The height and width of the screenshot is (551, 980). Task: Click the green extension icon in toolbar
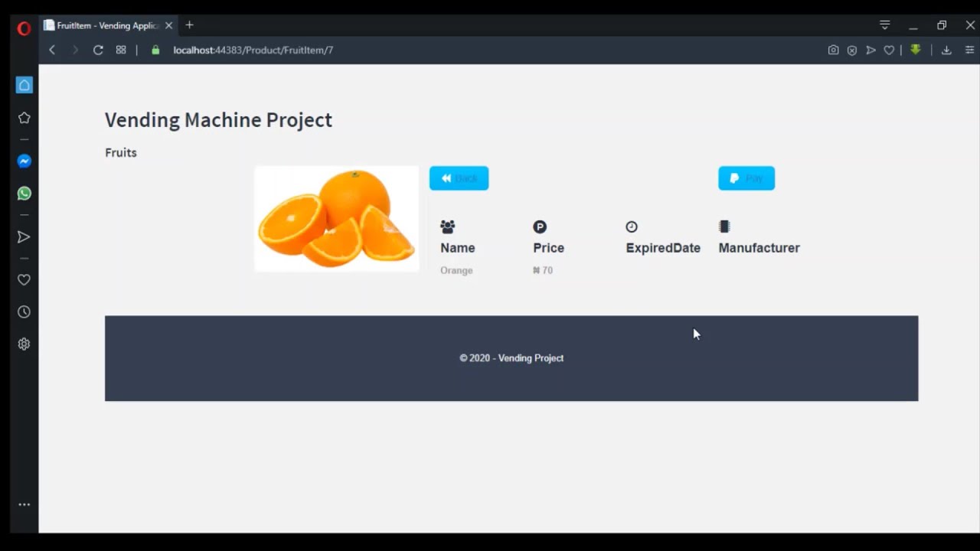click(x=916, y=50)
